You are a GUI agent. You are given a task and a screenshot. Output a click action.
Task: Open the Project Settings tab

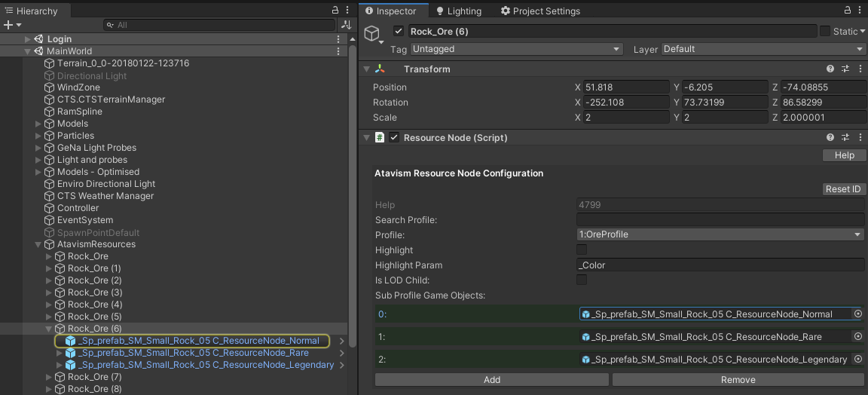[540, 11]
